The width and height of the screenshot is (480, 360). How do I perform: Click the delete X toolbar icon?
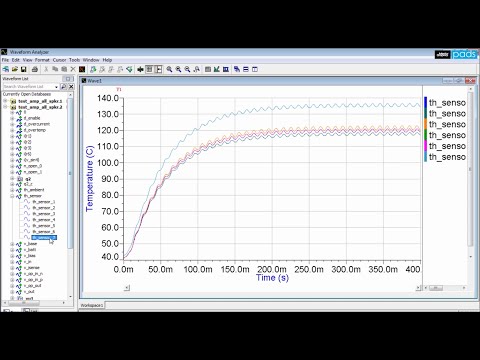pos(73,69)
